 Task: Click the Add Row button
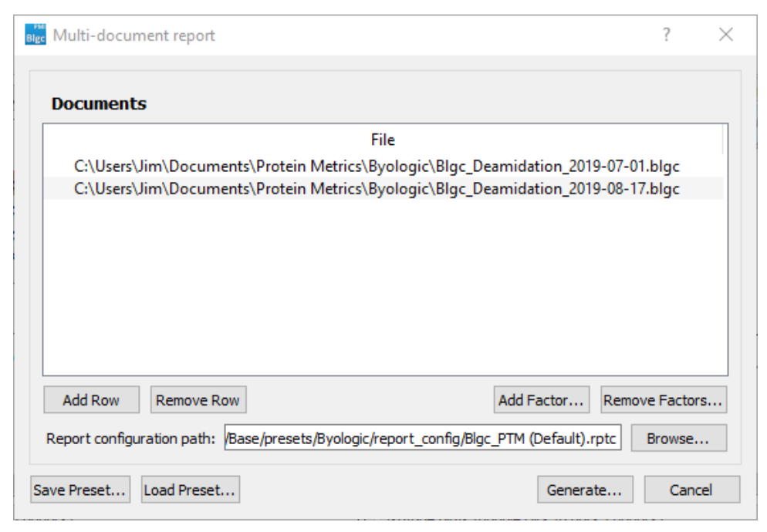(x=92, y=400)
